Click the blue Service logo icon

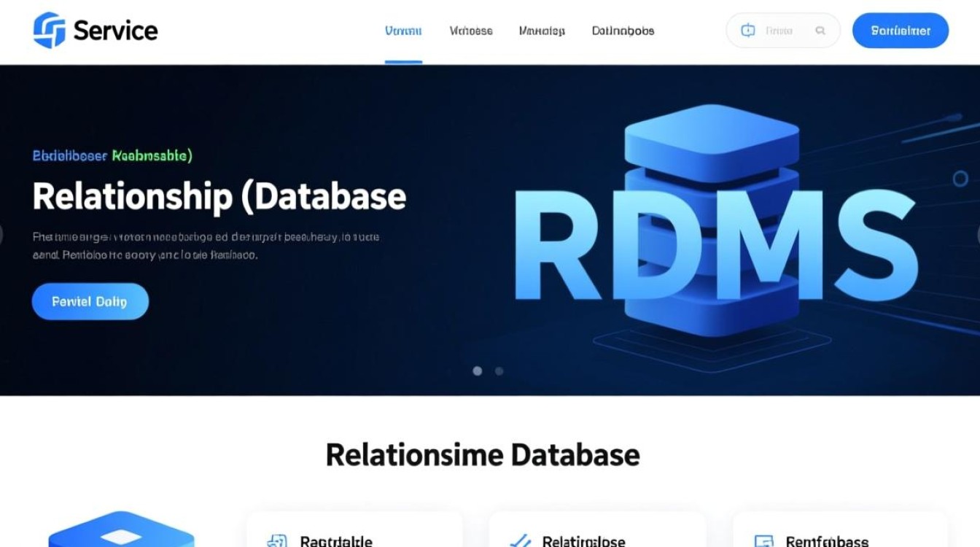tap(50, 31)
